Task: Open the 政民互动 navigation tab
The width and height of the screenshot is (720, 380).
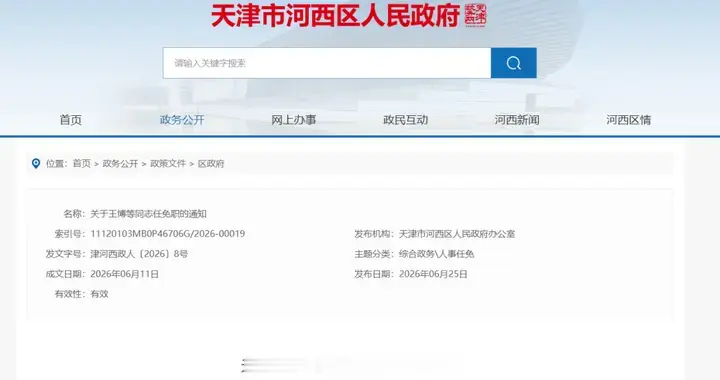Action: tap(405, 120)
